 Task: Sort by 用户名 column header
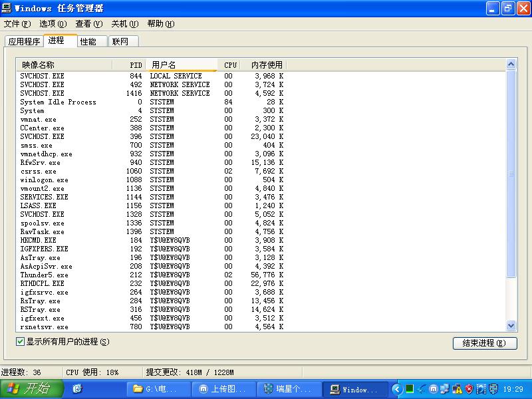tap(181, 65)
